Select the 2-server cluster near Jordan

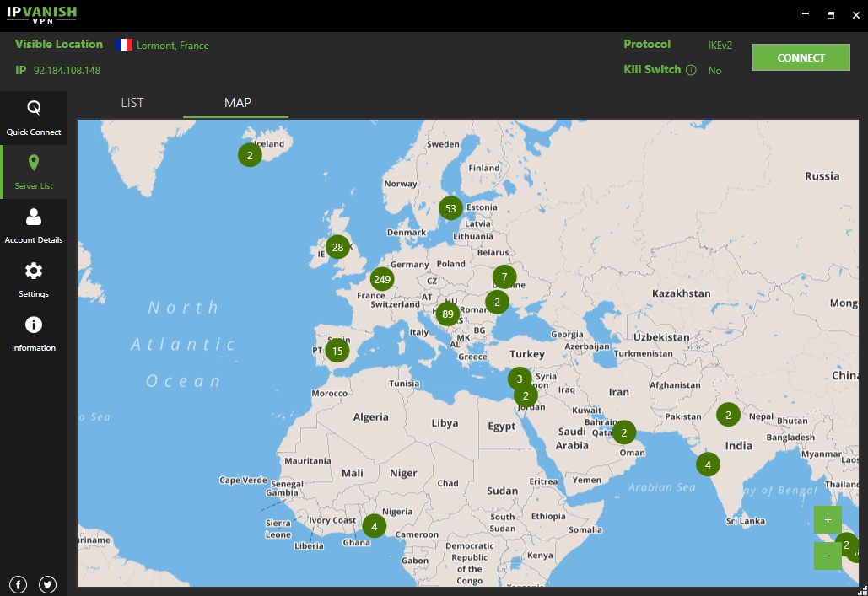[x=526, y=395]
